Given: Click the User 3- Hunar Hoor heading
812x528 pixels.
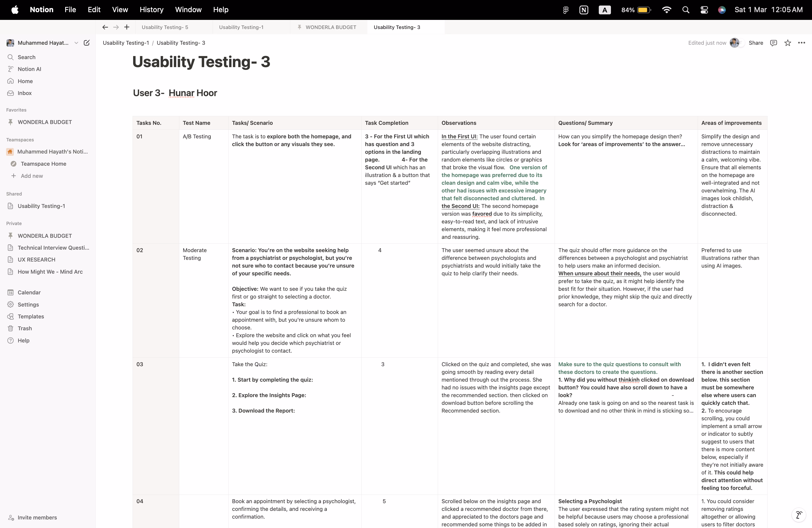Looking at the screenshot, I should point(175,93).
